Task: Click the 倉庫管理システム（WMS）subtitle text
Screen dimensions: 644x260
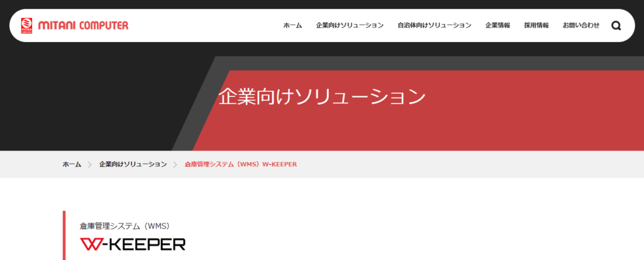Action: 125,226
